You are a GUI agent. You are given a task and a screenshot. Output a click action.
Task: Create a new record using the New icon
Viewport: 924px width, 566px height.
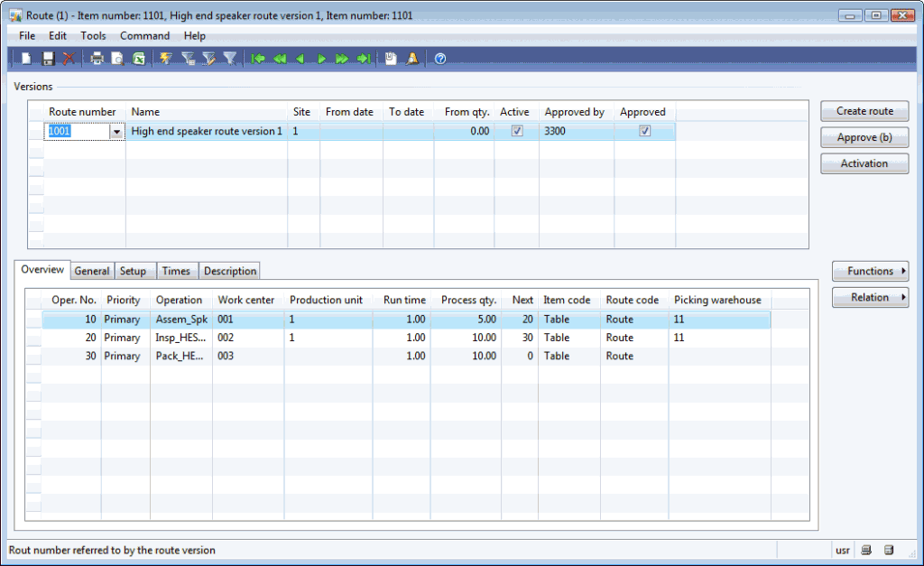coord(24,58)
